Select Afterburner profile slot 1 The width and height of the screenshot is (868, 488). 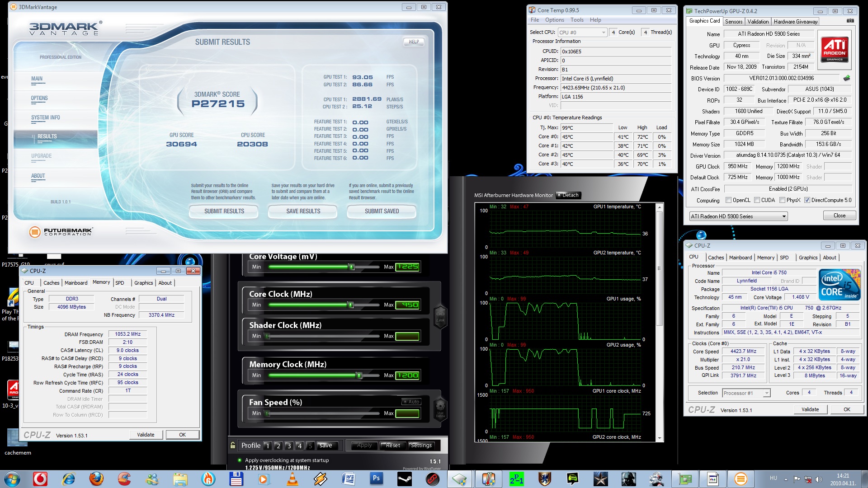coord(267,446)
